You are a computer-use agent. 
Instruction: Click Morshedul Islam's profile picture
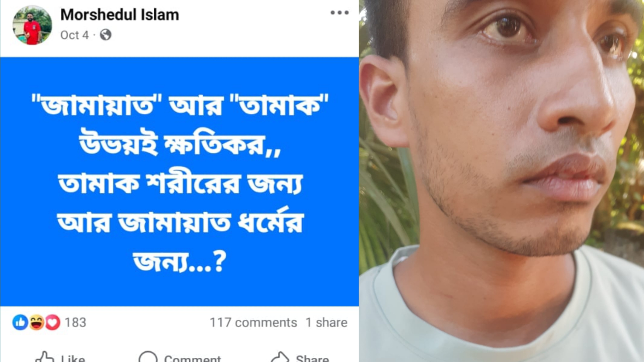(x=32, y=25)
